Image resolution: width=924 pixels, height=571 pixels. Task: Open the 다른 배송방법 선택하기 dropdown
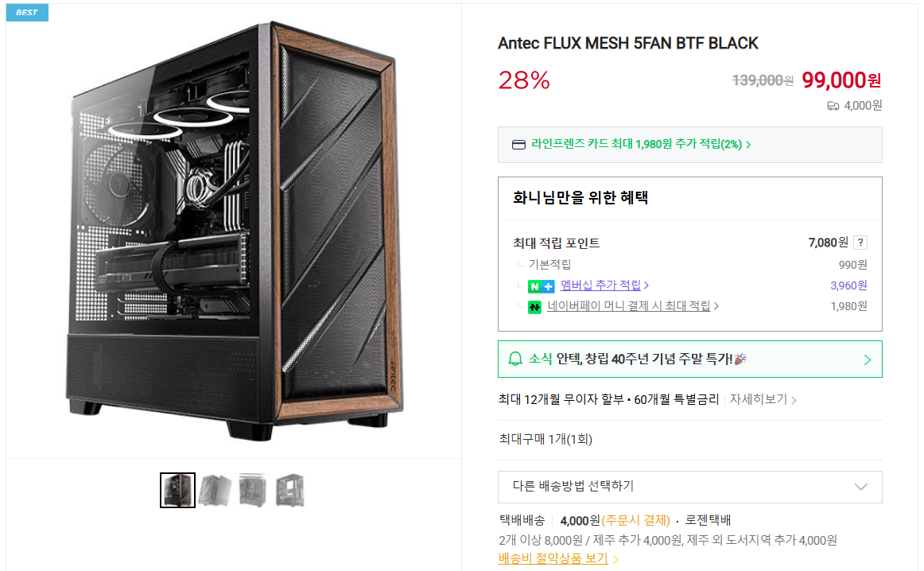(689, 487)
